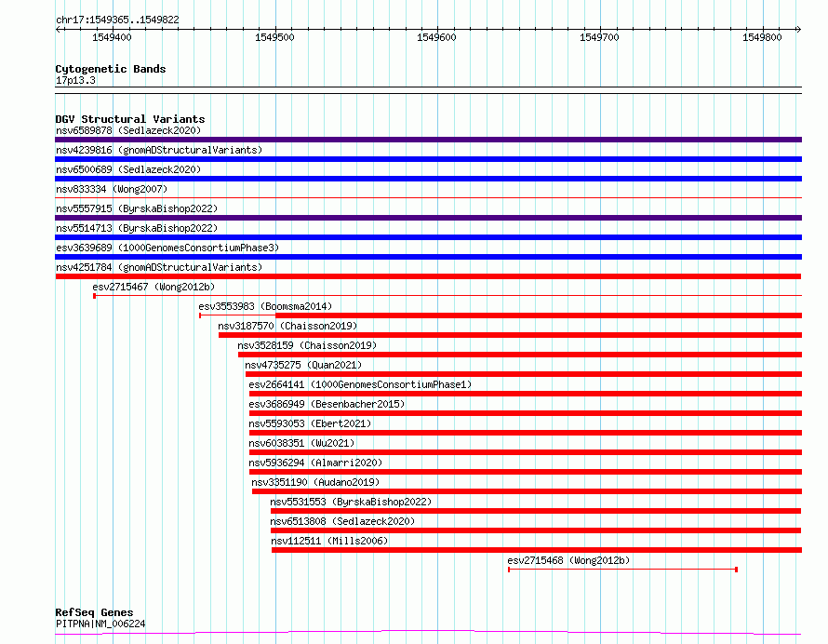
Task: Click the blue bar under nsv4239816
Action: [428, 159]
